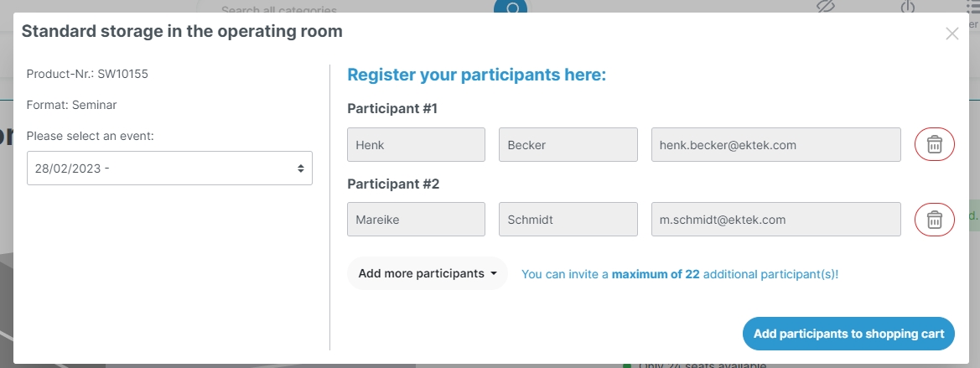The width and height of the screenshot is (980, 368).
Task: Click the Product-Nr. SW10155 text
Action: pos(87,74)
